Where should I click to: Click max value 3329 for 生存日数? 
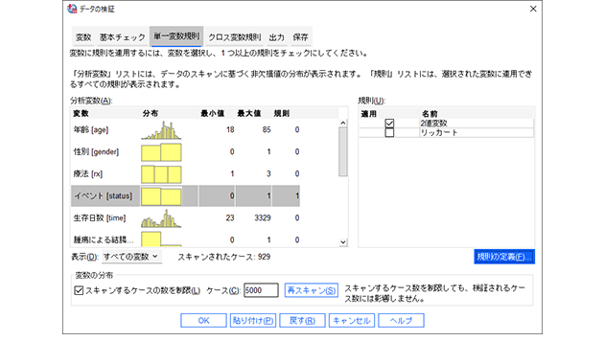coord(263,218)
